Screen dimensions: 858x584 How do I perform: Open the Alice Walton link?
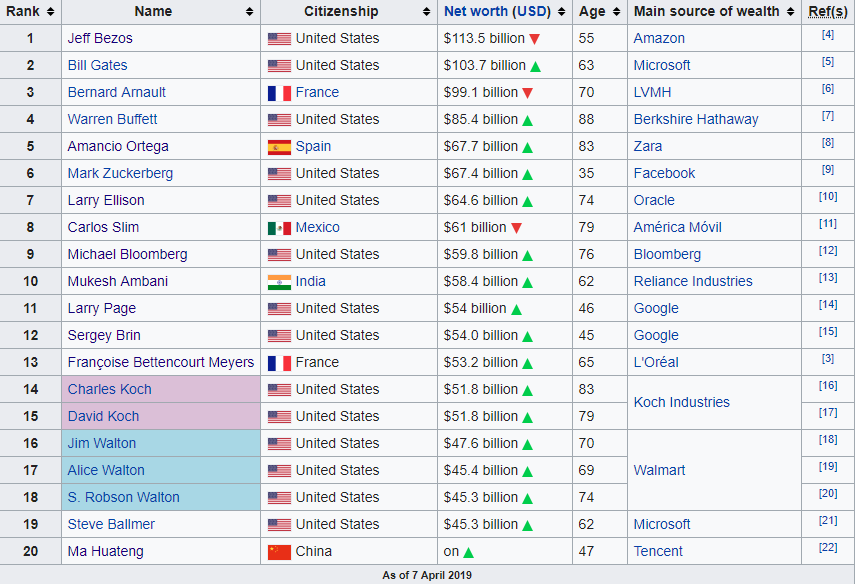(106, 470)
